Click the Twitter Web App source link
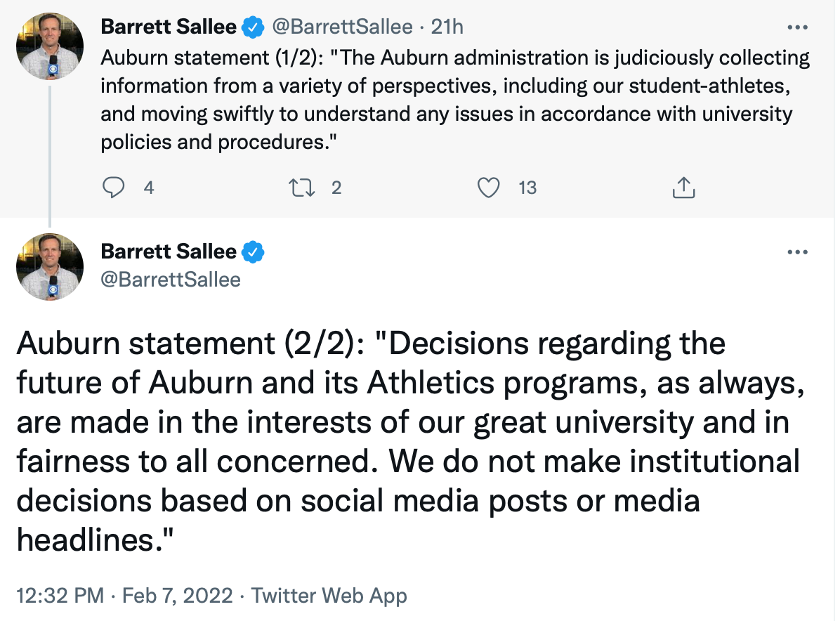Image resolution: width=840 pixels, height=621 pixels. point(329,596)
